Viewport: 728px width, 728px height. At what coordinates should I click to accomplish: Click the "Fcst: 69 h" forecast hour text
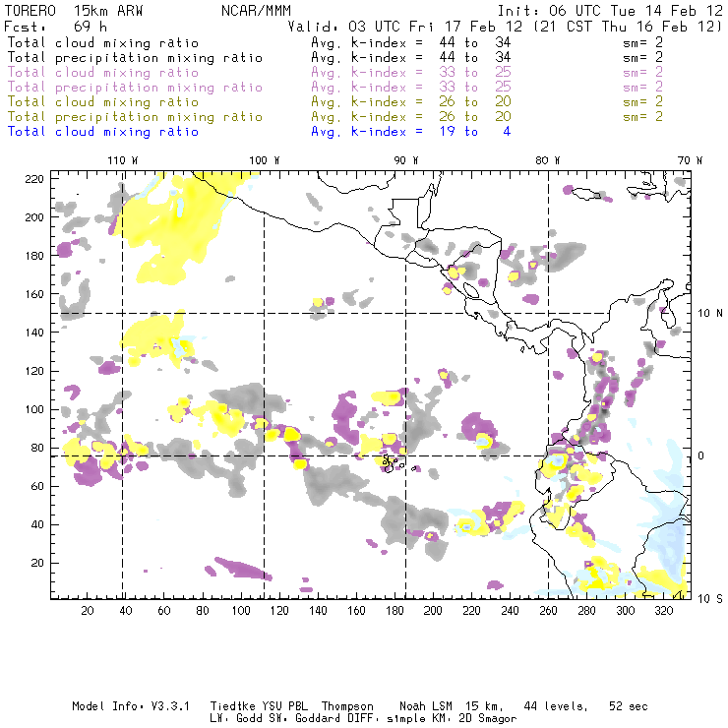click(55, 27)
